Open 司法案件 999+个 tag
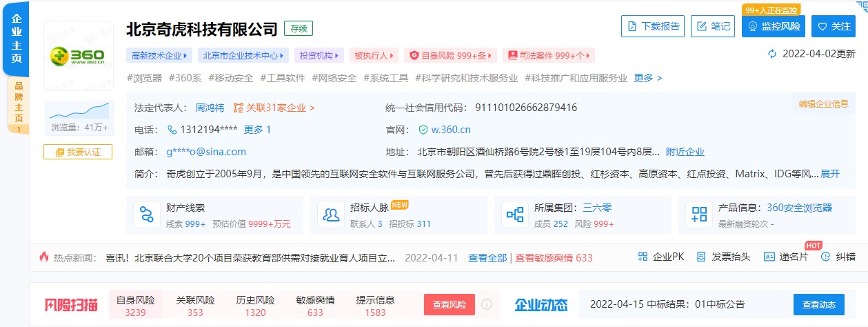Screen dimensions: 868x327 (548, 55)
